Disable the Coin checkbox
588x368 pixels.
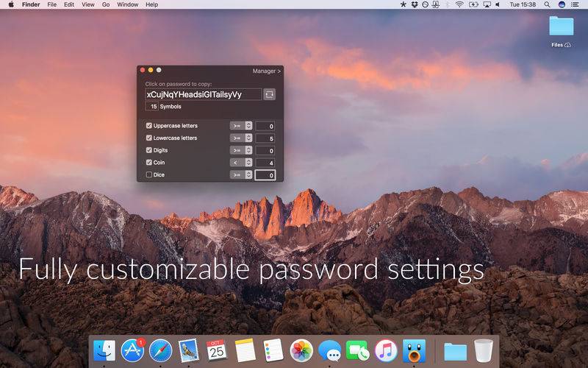click(149, 162)
